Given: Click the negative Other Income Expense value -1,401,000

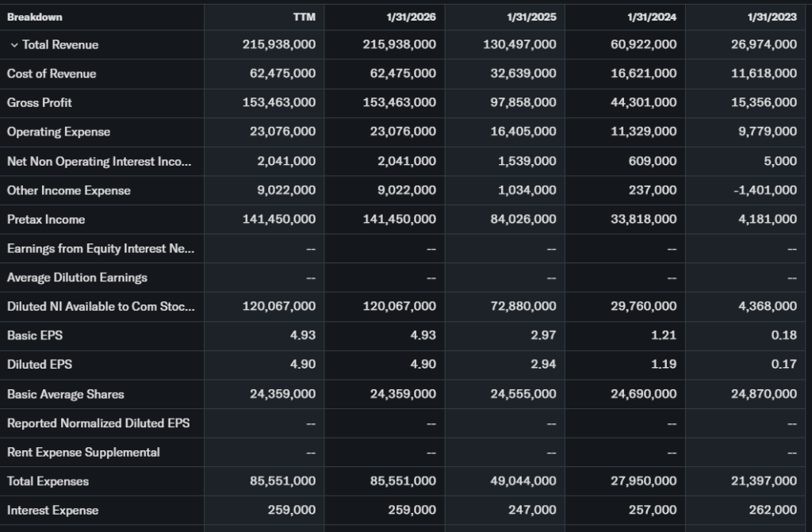Looking at the screenshot, I should tap(764, 190).
